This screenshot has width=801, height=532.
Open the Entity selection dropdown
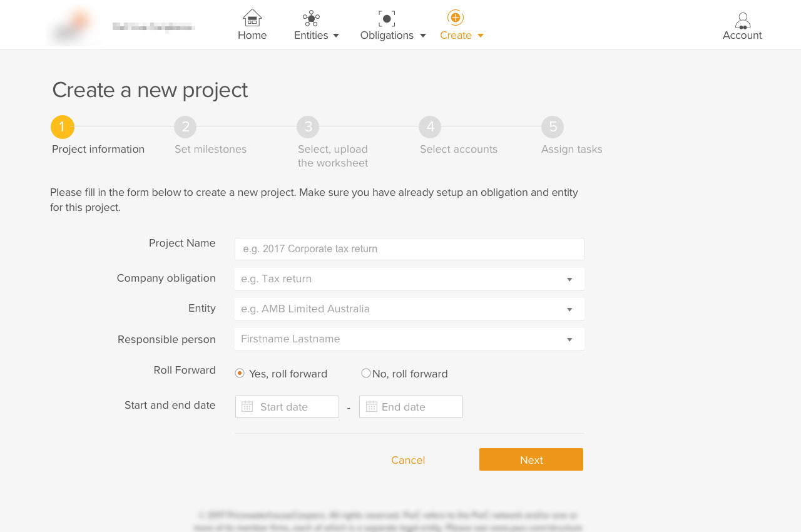click(569, 309)
